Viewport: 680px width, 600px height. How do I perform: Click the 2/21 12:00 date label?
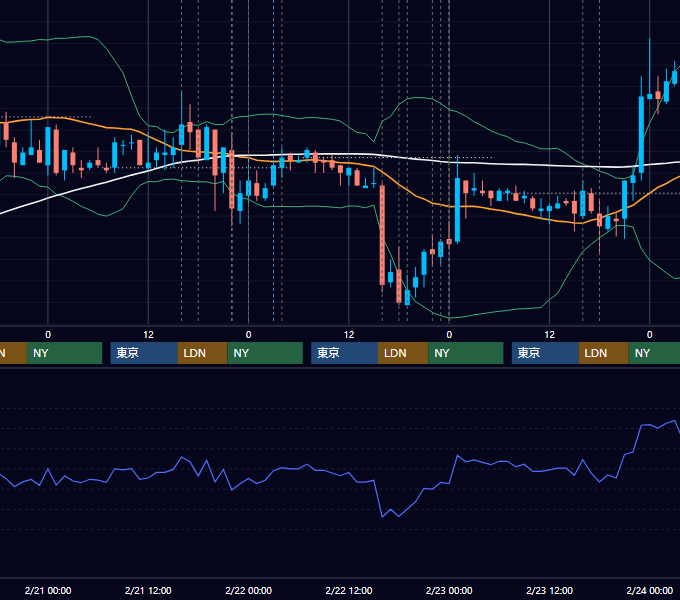pyautogui.click(x=148, y=590)
